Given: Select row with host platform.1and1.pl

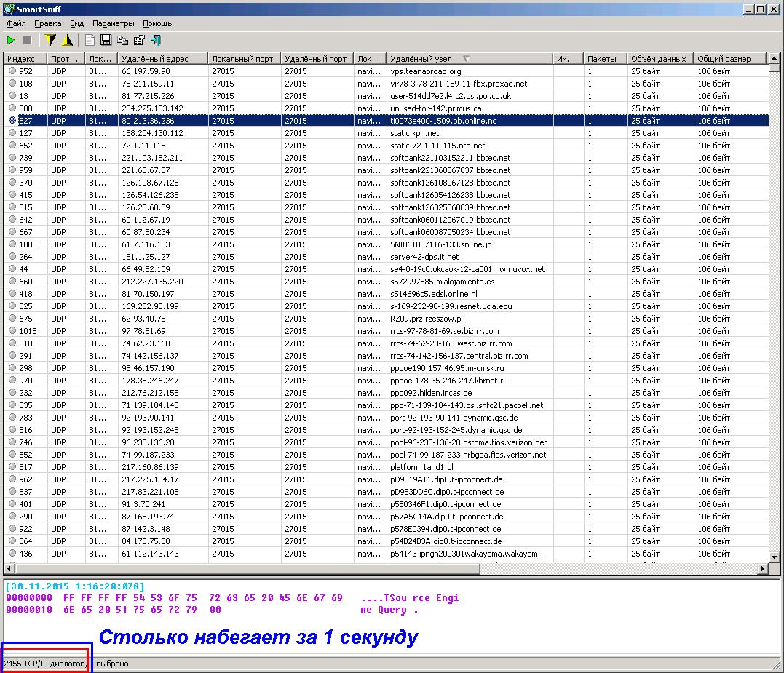Looking at the screenshot, I should [x=386, y=467].
